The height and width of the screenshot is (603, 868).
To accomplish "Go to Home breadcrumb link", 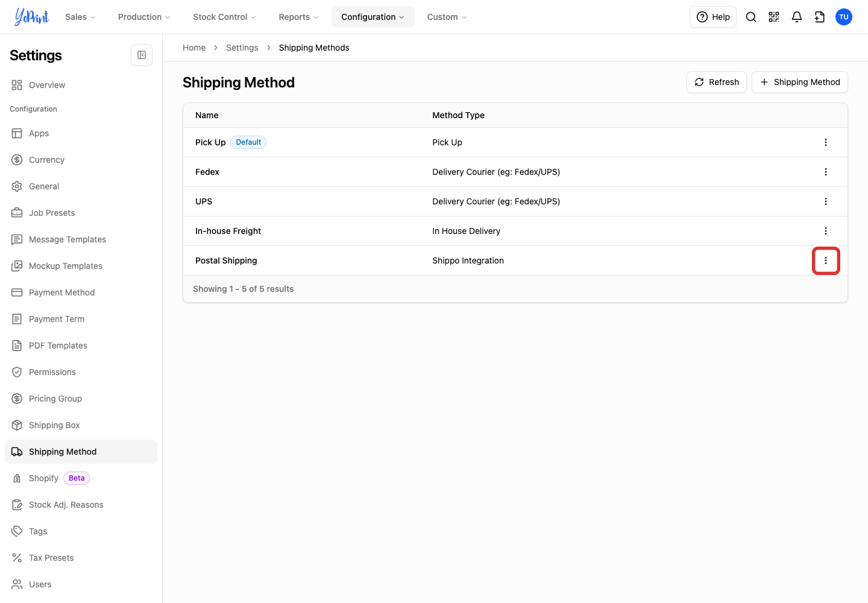I will click(x=194, y=48).
